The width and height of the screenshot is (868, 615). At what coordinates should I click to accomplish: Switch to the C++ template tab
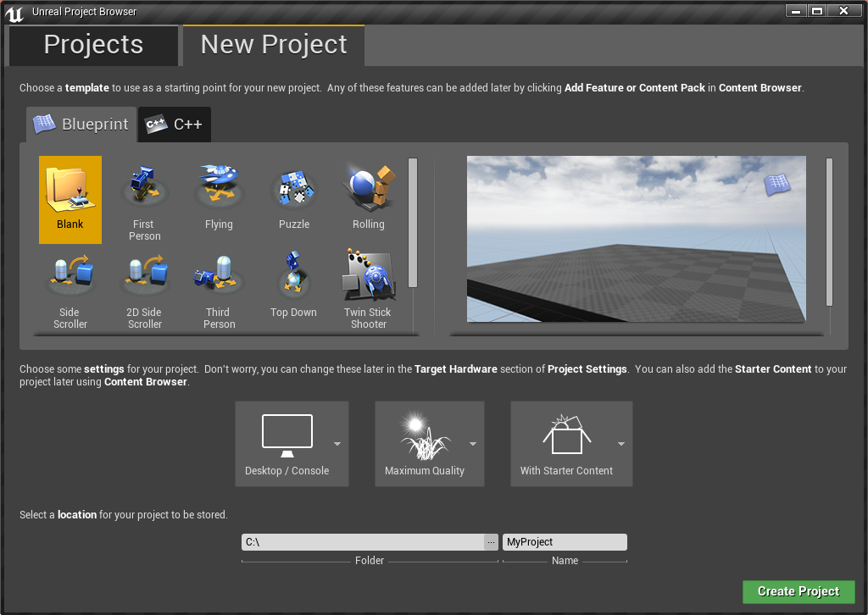coord(175,125)
